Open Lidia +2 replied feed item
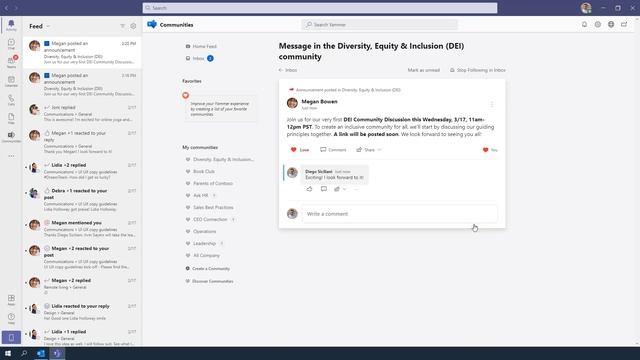 pyautogui.click(x=82, y=171)
